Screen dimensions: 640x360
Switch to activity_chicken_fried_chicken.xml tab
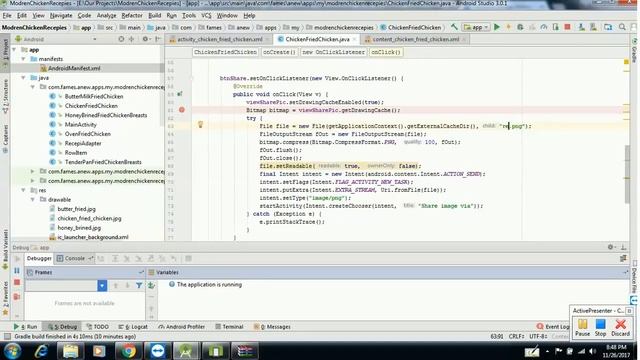pos(220,39)
